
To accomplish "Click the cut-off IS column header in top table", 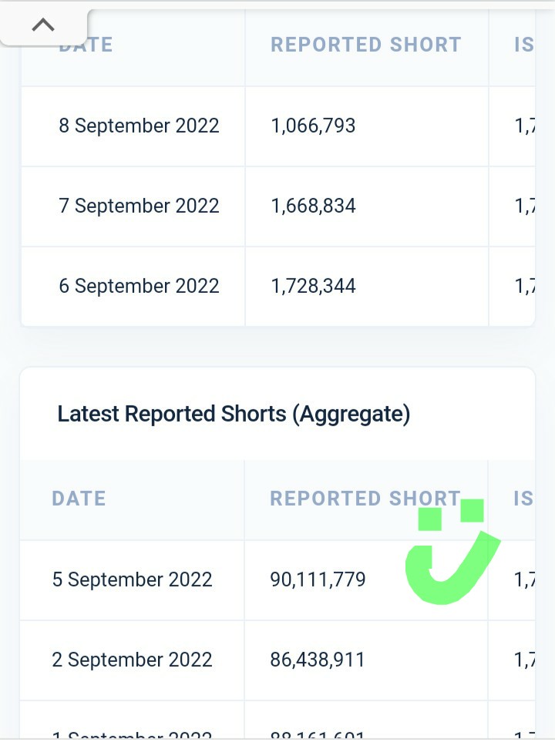I will [x=523, y=45].
